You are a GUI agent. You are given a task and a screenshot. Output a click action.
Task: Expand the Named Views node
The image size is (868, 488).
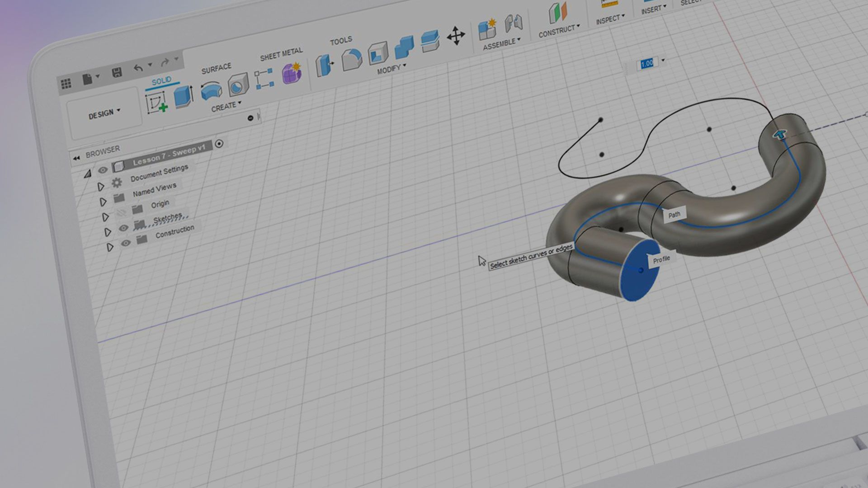tap(103, 202)
